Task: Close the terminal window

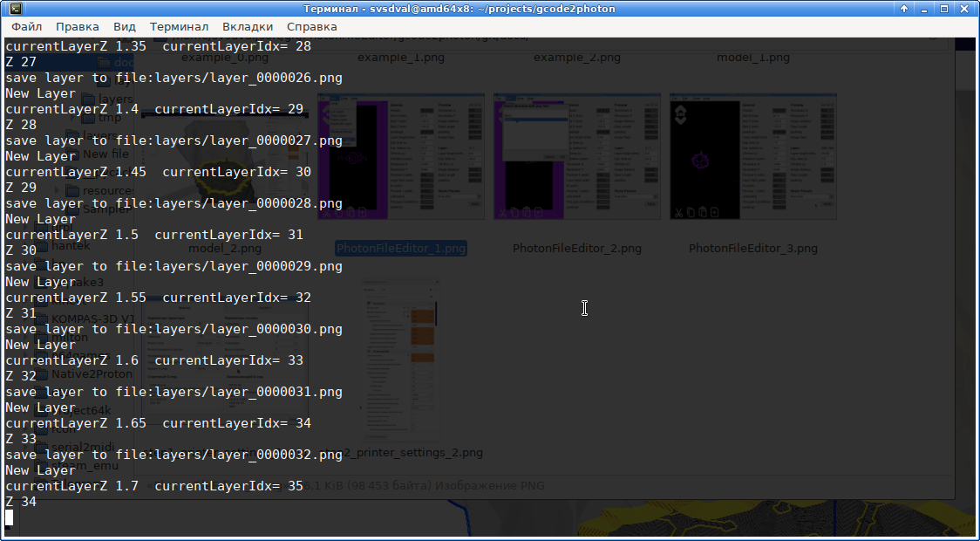Action: click(964, 9)
